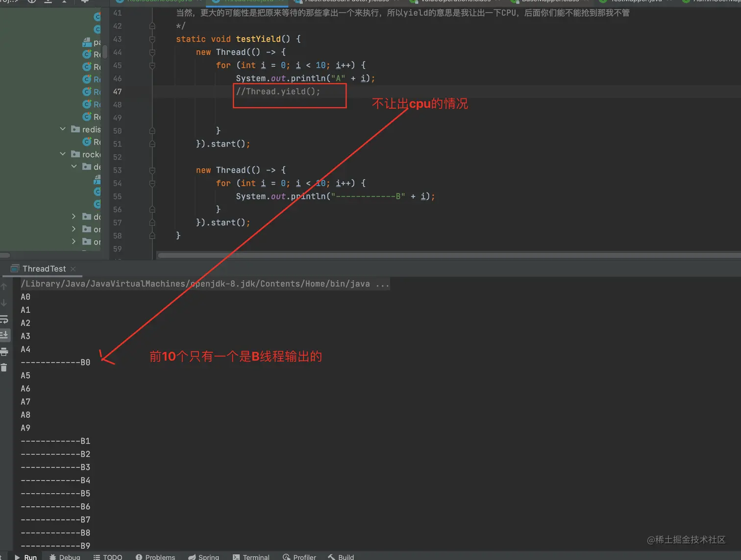Click the A9 console output line

click(25, 428)
